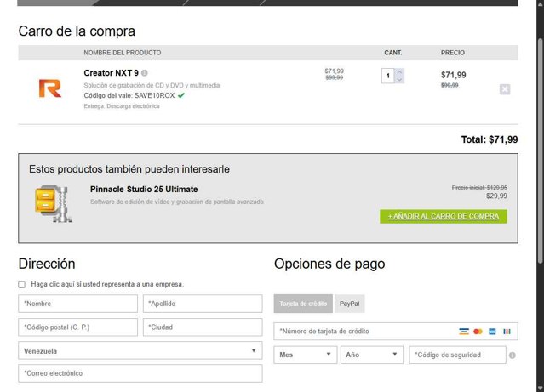Image resolution: width=544 pixels, height=392 pixels.
Task: Decrease quantity with the down arrow
Action: coord(399,80)
